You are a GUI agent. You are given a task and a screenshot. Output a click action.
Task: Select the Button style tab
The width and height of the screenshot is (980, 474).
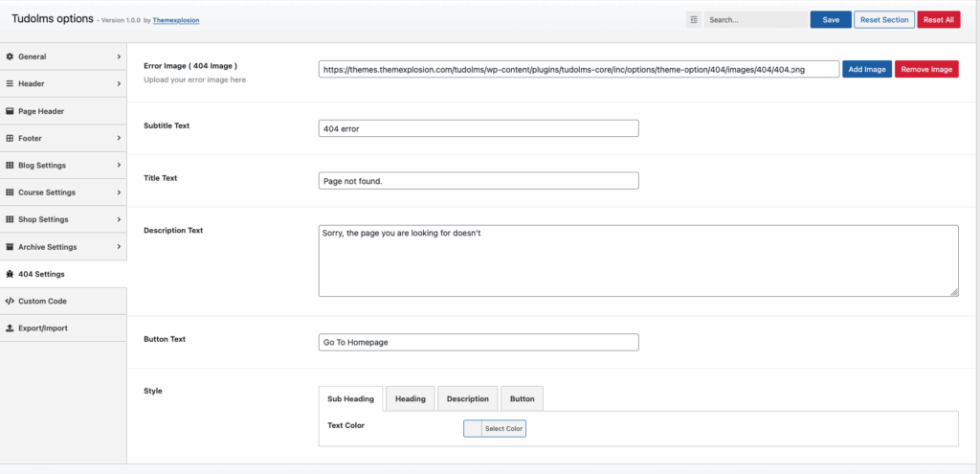point(522,399)
